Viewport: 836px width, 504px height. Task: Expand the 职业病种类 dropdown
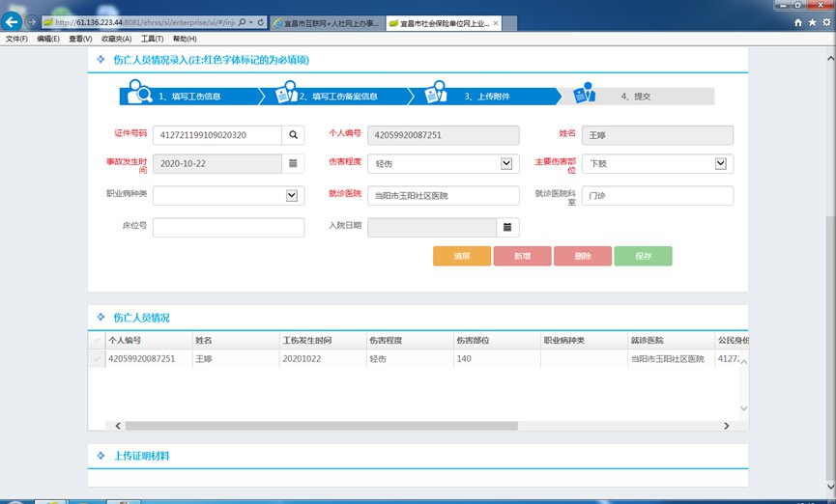pos(293,196)
